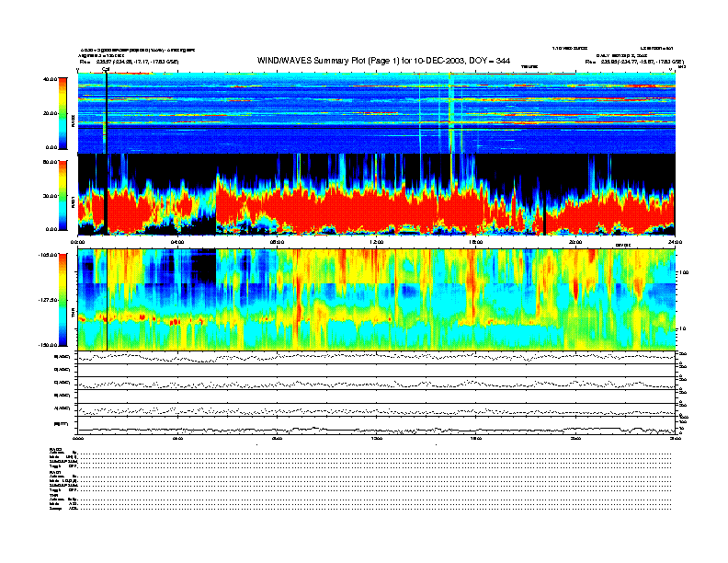Click the -127.50 label on TNR color scale
The image size is (728, 563).
click(x=48, y=300)
